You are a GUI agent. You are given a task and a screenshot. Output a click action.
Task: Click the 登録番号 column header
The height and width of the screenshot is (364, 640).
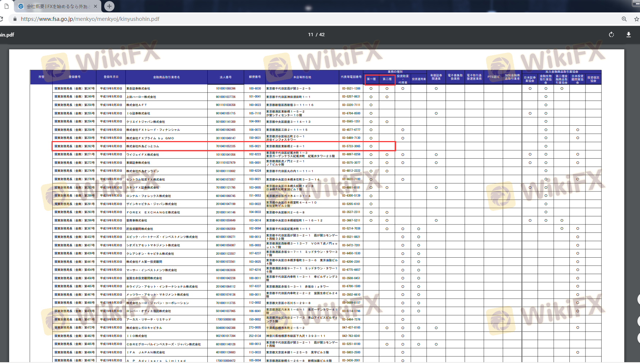[x=74, y=77]
